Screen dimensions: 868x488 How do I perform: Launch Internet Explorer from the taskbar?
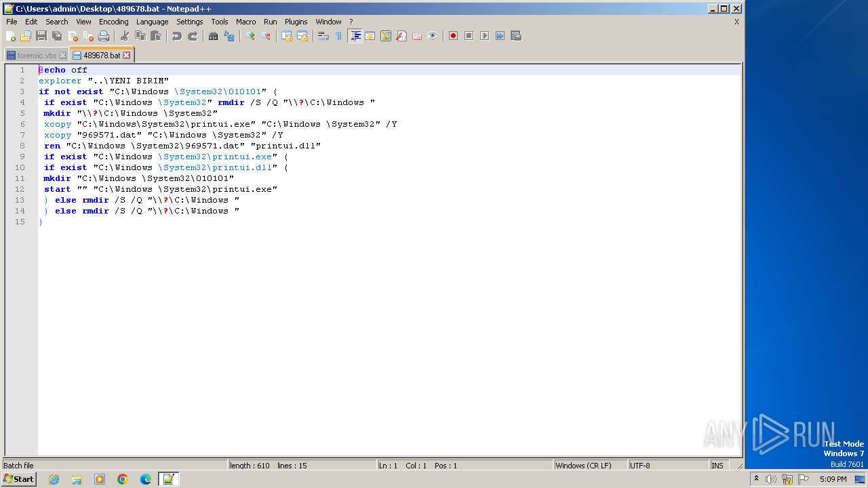click(x=54, y=479)
